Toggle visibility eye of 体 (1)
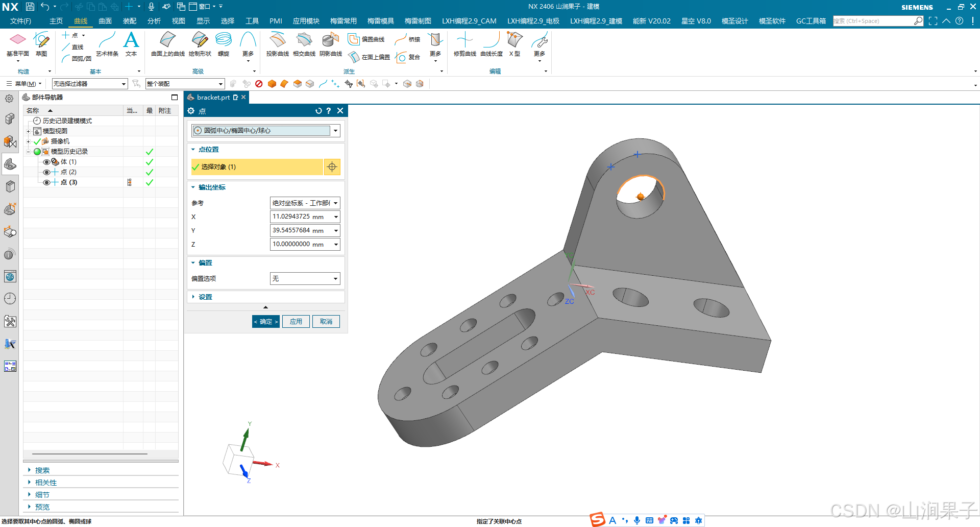 pos(46,162)
